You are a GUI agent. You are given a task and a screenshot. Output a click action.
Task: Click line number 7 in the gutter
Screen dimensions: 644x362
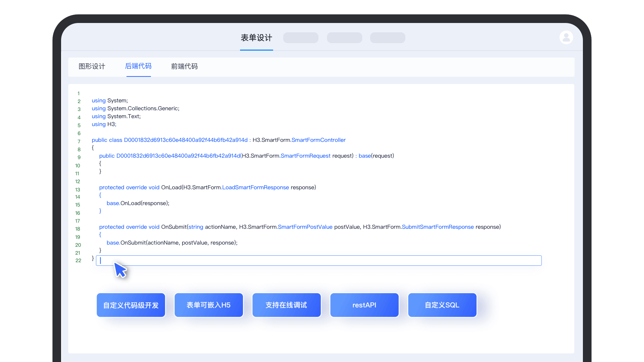click(x=79, y=141)
